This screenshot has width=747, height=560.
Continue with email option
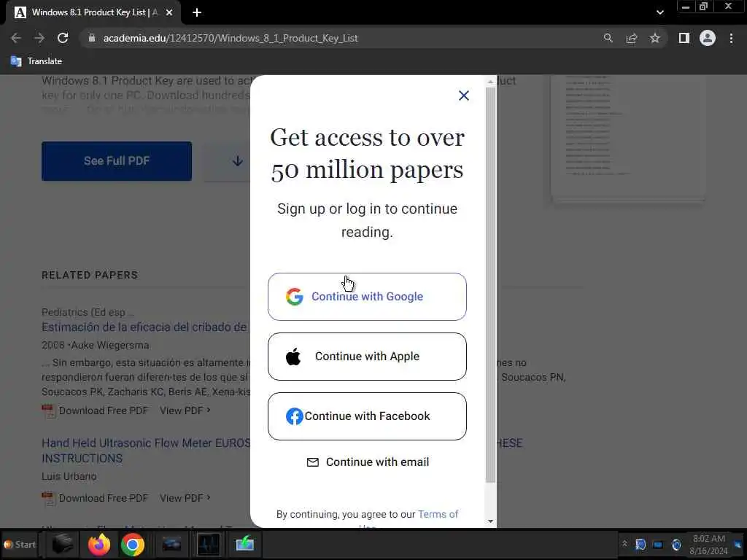(x=368, y=462)
